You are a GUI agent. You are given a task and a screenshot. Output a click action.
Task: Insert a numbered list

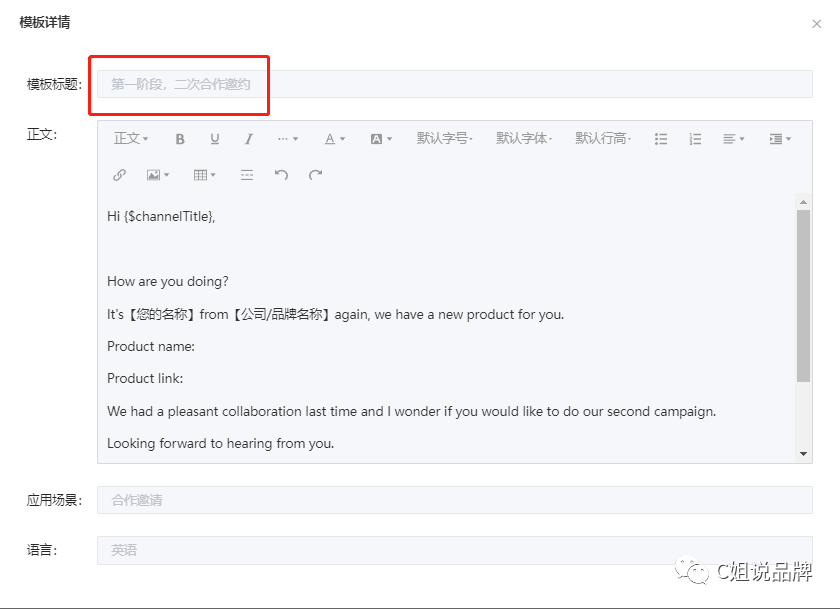tap(695, 139)
